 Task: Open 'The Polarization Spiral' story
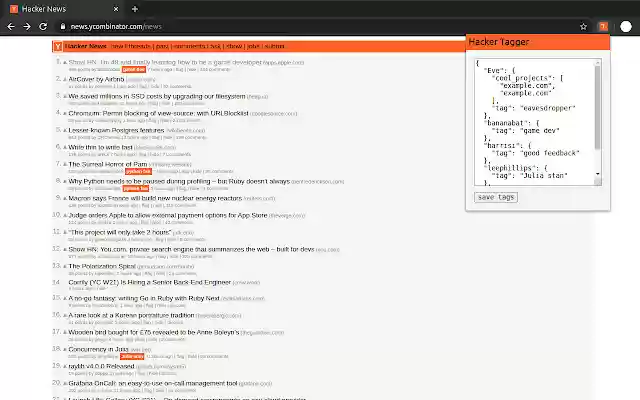coord(102,266)
